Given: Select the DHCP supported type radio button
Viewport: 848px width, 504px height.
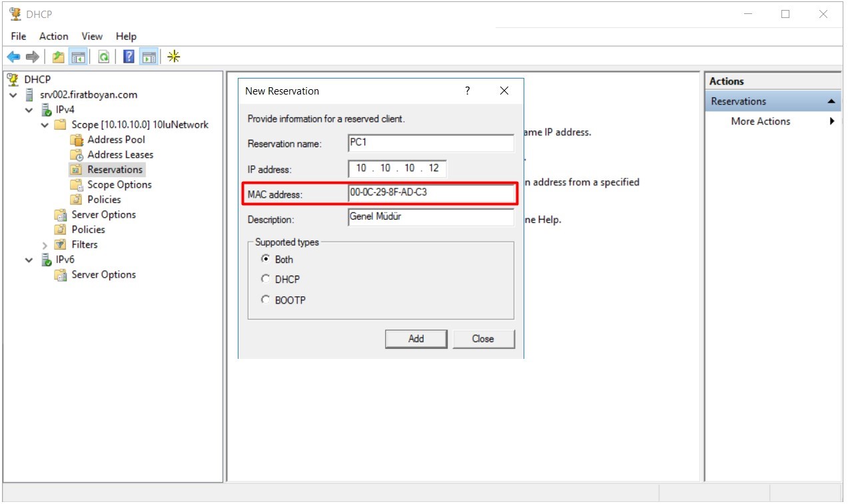Looking at the screenshot, I should (x=266, y=279).
